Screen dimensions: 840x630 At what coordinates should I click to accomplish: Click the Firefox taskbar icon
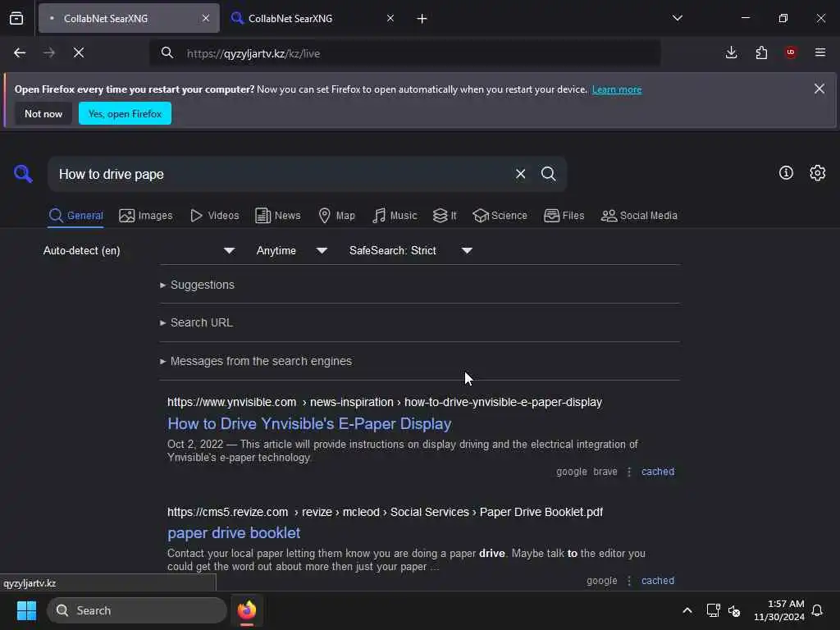[x=247, y=610]
